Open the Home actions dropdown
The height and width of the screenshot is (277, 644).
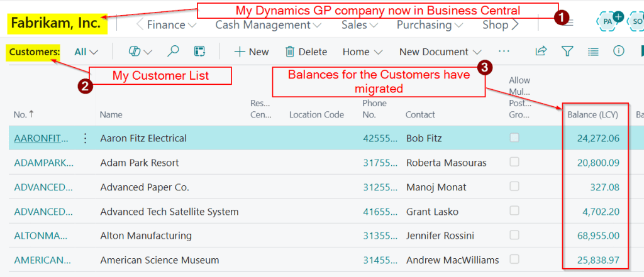pyautogui.click(x=363, y=52)
